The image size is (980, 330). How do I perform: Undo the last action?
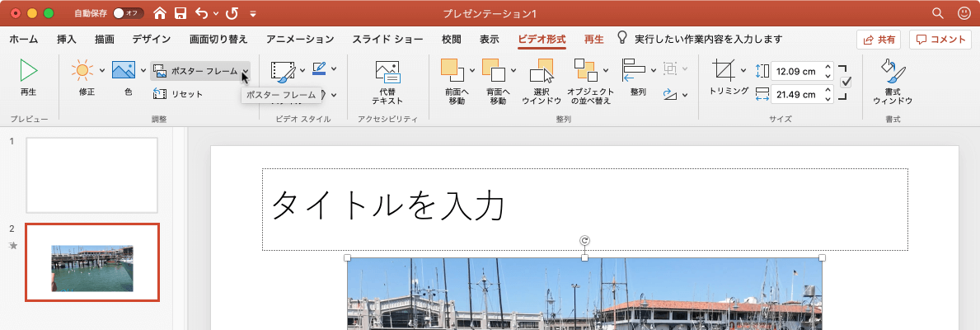[x=201, y=12]
